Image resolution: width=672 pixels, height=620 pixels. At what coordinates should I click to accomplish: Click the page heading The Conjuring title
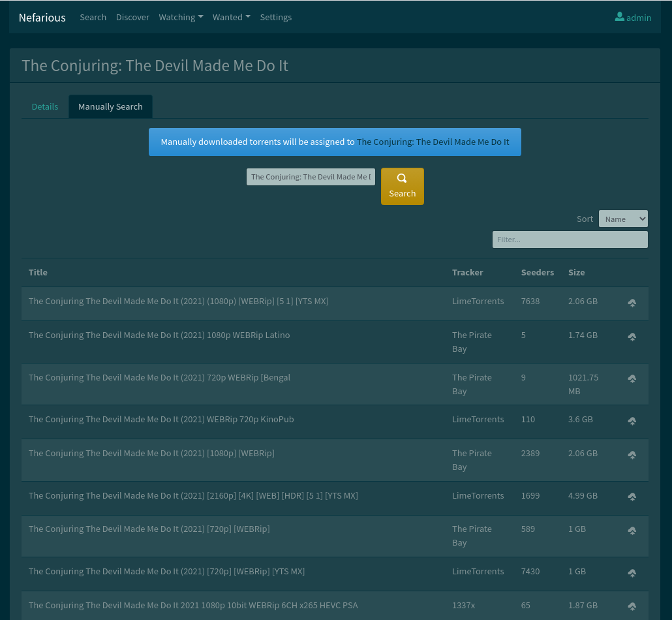155,66
